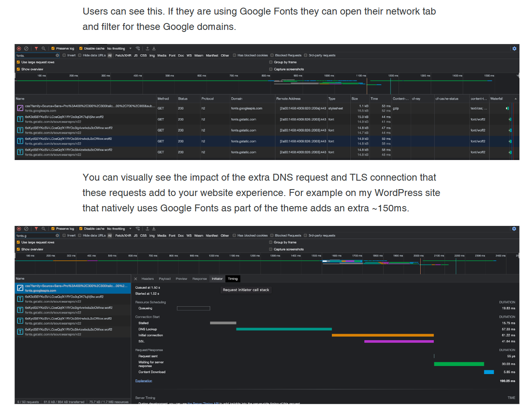Click Import HAR upload arrow in upper panel
Viewport: 532px width, 413px height.
tap(148, 48)
